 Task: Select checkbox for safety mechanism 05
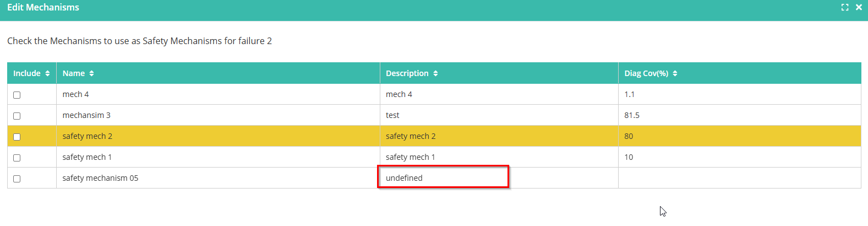coord(17,179)
